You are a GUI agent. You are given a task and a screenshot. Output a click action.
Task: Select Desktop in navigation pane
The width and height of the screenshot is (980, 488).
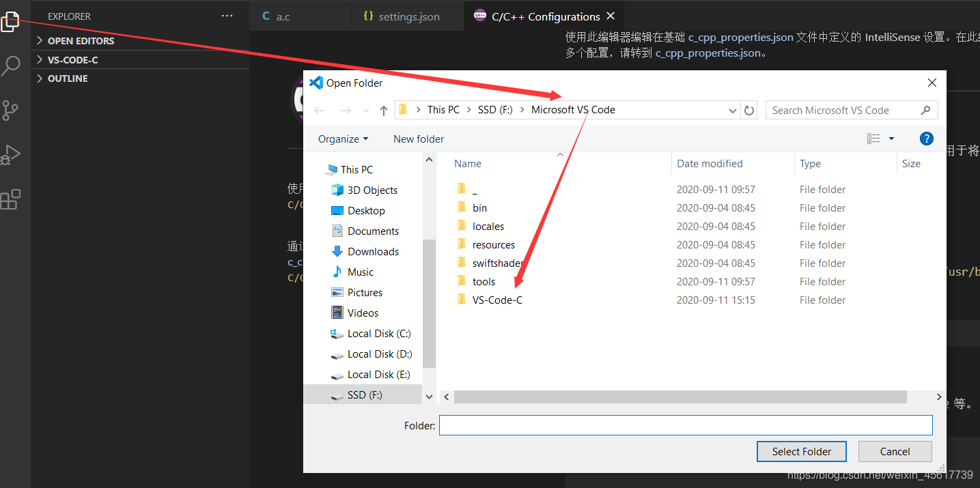click(x=366, y=210)
